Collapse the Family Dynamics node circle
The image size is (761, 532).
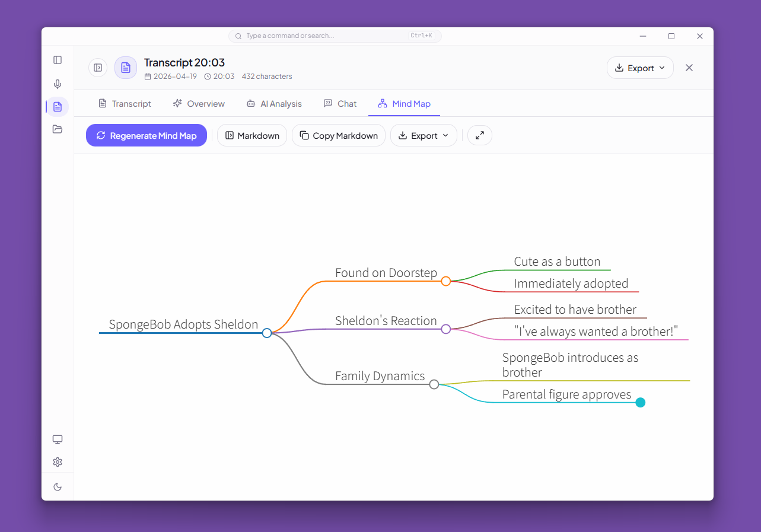434,384
